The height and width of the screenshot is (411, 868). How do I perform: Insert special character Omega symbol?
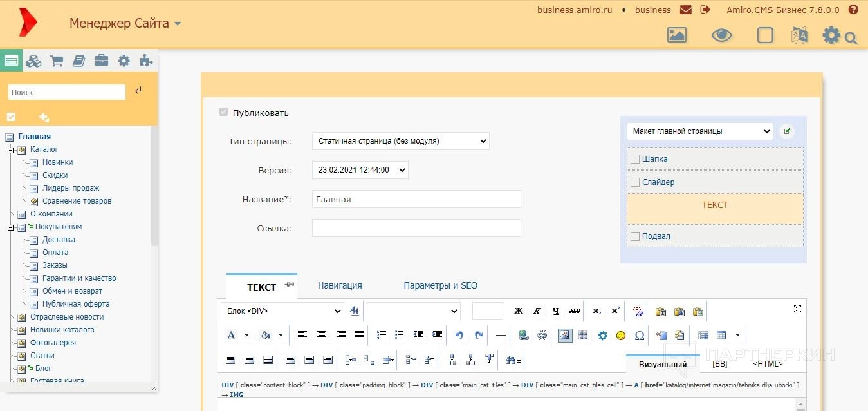[x=640, y=336]
